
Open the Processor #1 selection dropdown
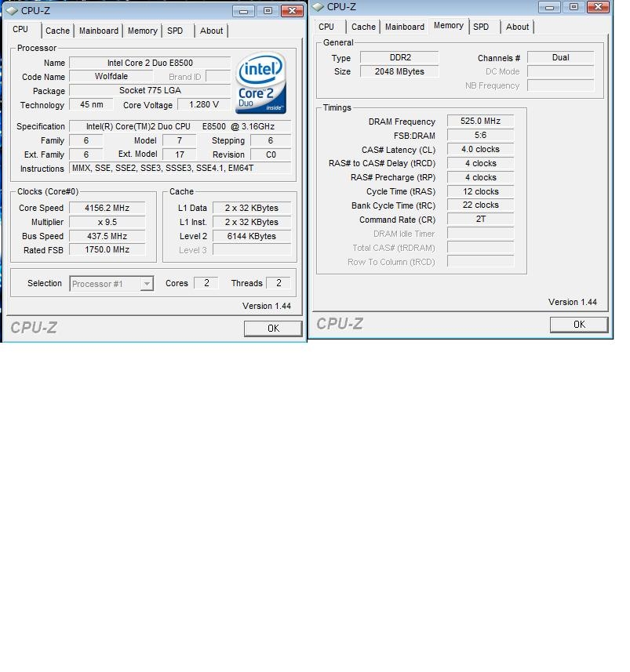[x=111, y=284]
